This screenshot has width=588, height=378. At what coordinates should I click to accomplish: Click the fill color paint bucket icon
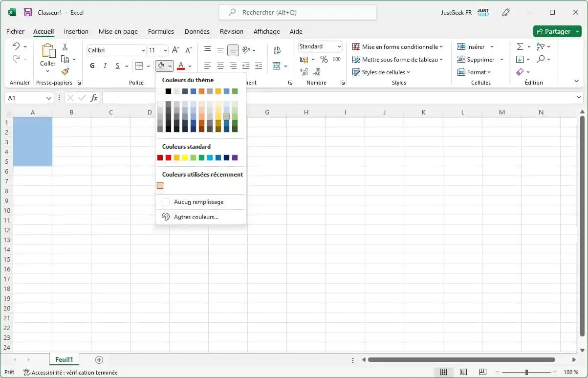point(161,66)
